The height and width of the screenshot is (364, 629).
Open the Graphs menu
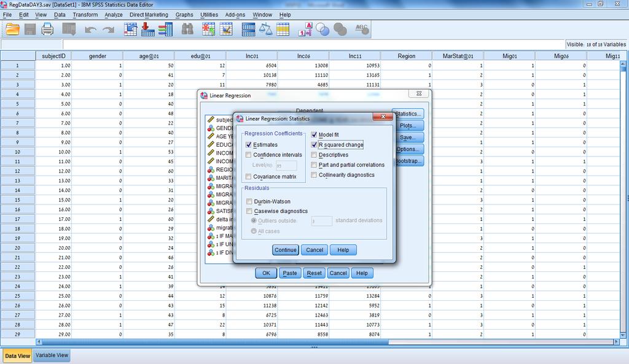(184, 15)
